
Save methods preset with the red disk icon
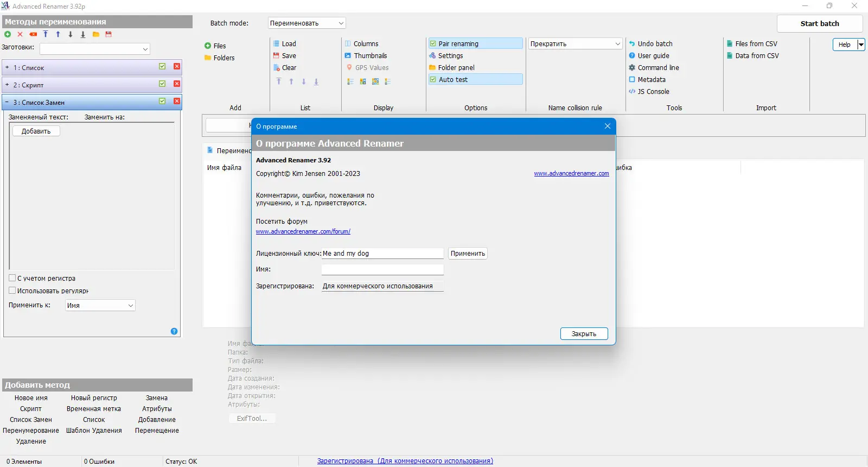pos(108,34)
